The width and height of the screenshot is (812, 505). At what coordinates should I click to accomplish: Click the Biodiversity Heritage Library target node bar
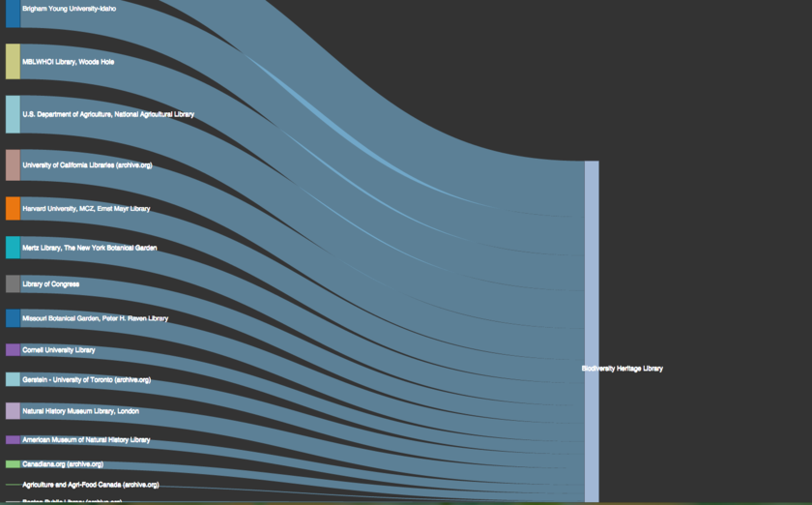pyautogui.click(x=592, y=332)
